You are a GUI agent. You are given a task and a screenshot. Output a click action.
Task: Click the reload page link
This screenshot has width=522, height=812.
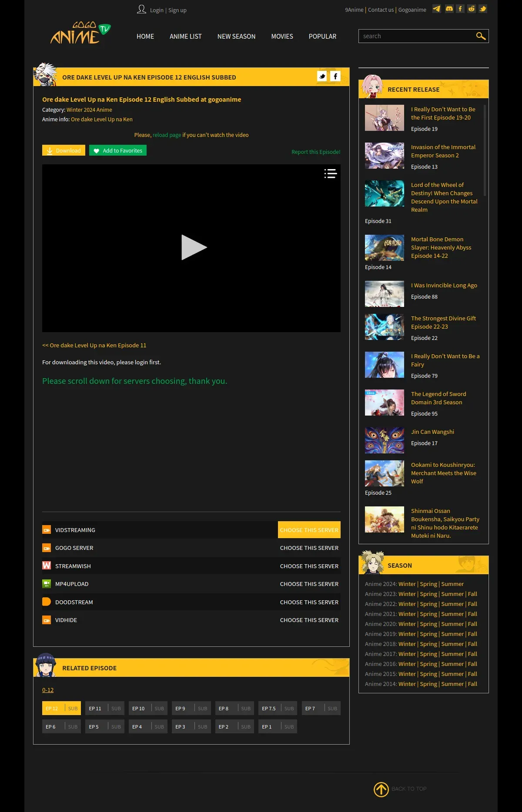point(167,135)
